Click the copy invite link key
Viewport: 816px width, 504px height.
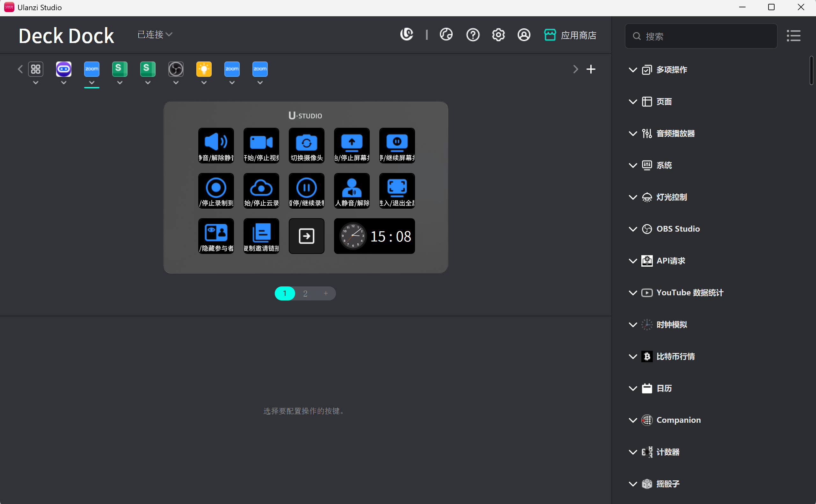pos(261,236)
